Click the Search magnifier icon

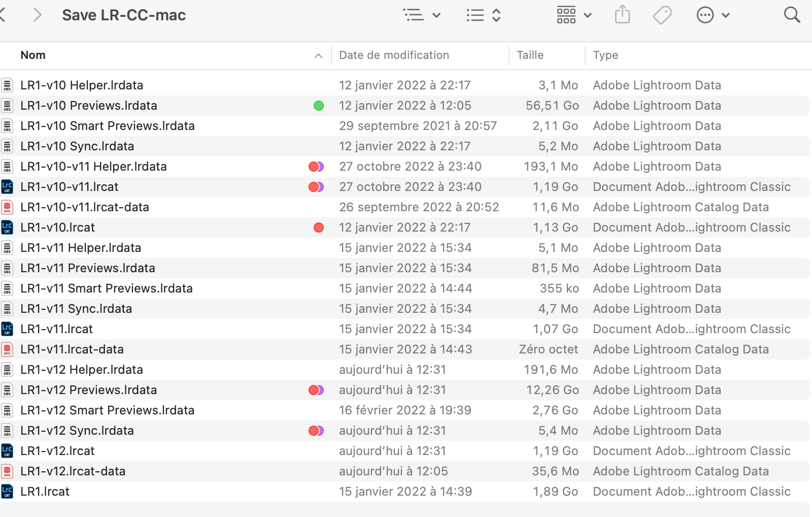pos(792,15)
